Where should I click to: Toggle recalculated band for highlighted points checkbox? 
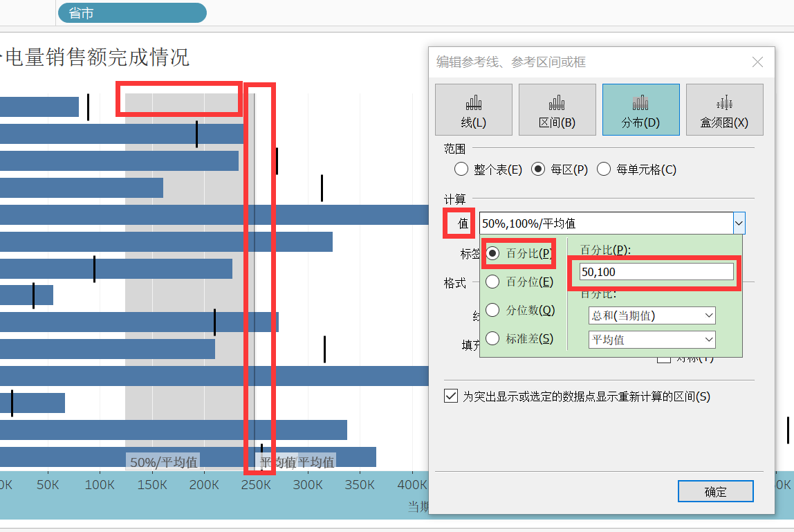point(451,396)
